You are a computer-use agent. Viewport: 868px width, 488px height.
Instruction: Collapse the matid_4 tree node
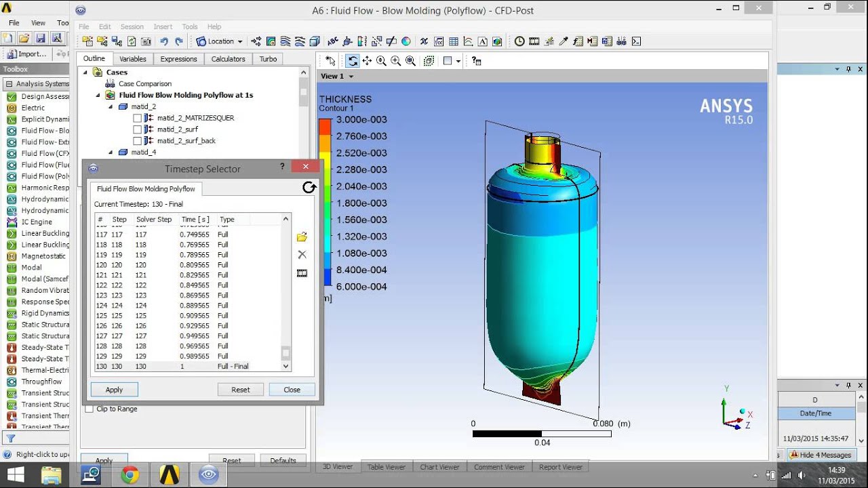pyautogui.click(x=110, y=152)
